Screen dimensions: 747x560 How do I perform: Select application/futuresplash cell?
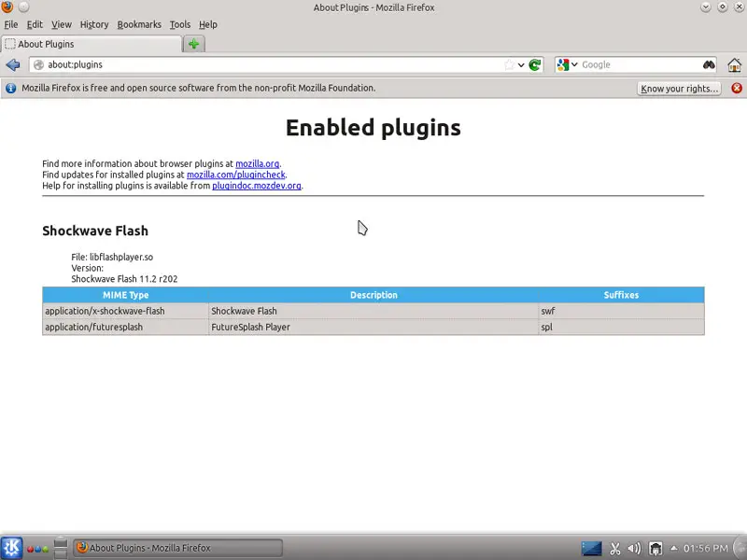pyautogui.click(x=125, y=328)
